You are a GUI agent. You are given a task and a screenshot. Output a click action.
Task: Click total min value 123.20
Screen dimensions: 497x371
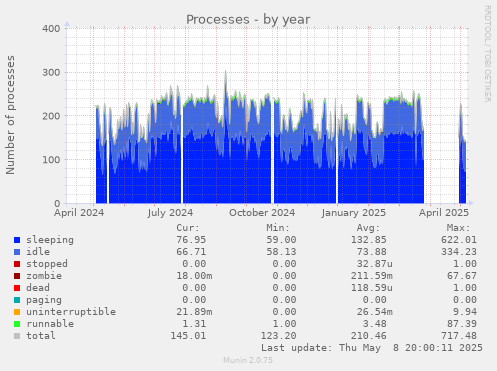(278, 336)
